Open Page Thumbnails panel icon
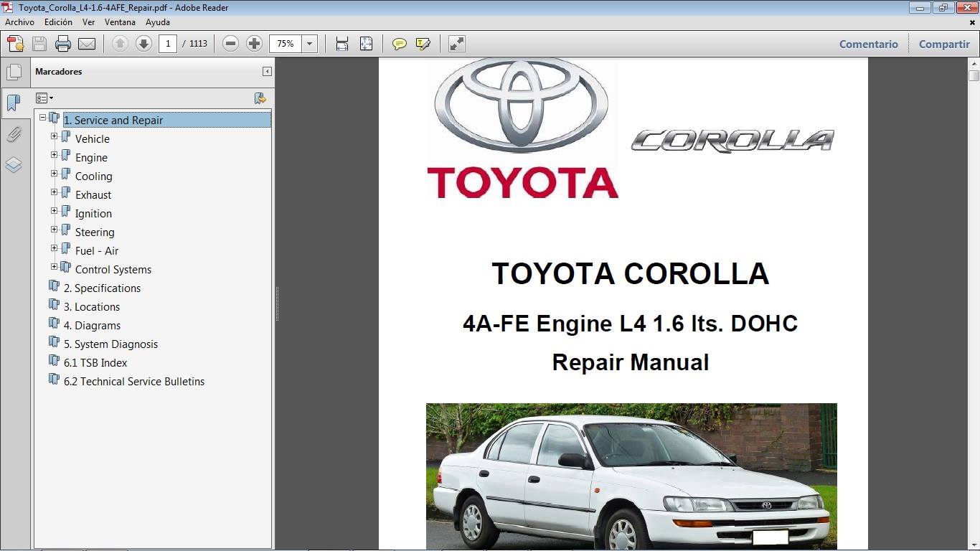980x551 pixels. pos(14,72)
